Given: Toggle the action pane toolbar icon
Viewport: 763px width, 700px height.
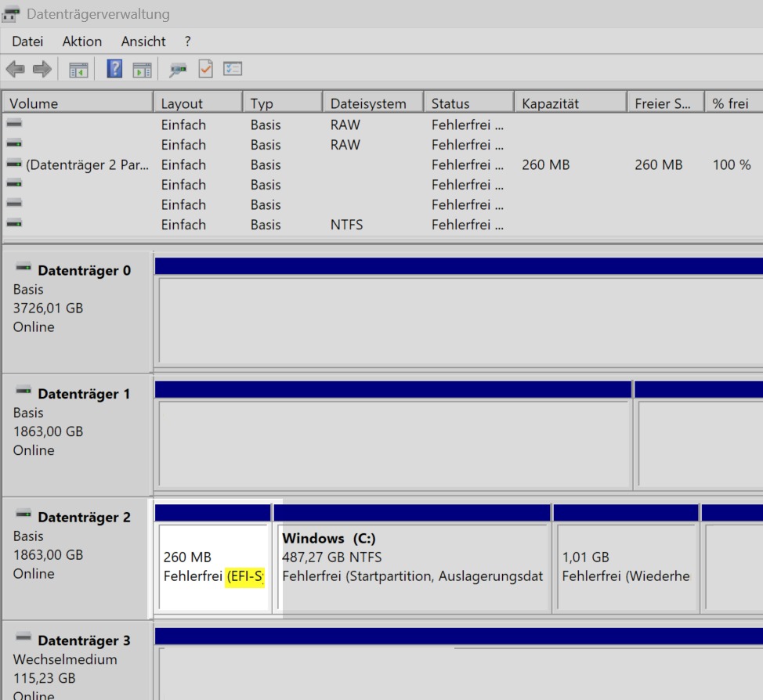Looking at the screenshot, I should click(142, 70).
